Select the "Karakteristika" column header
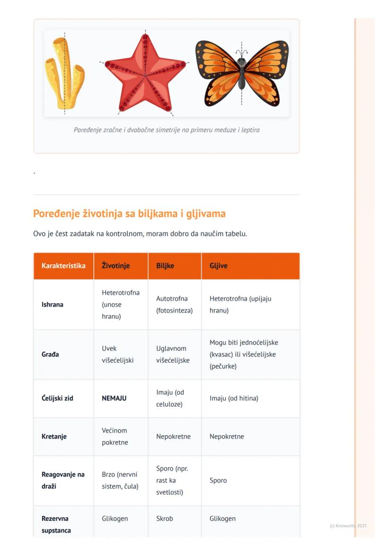Image resolution: width=392 pixels, height=555 pixels. coord(63,266)
